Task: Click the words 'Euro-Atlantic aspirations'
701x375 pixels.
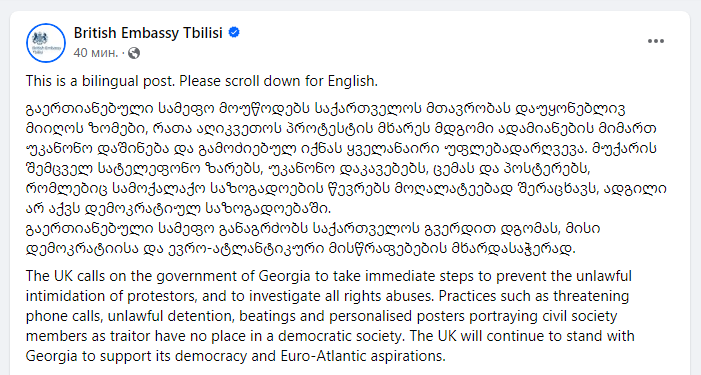Action: [363, 356]
